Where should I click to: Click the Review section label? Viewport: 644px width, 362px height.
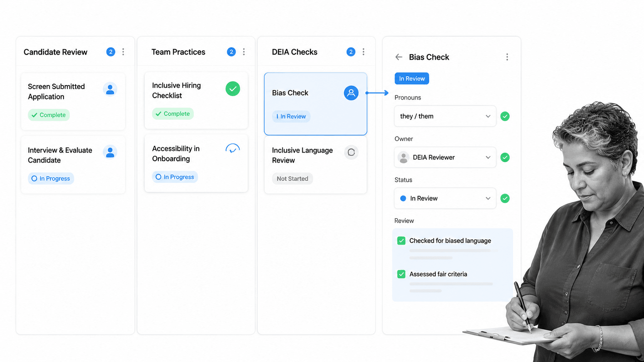pyautogui.click(x=404, y=221)
